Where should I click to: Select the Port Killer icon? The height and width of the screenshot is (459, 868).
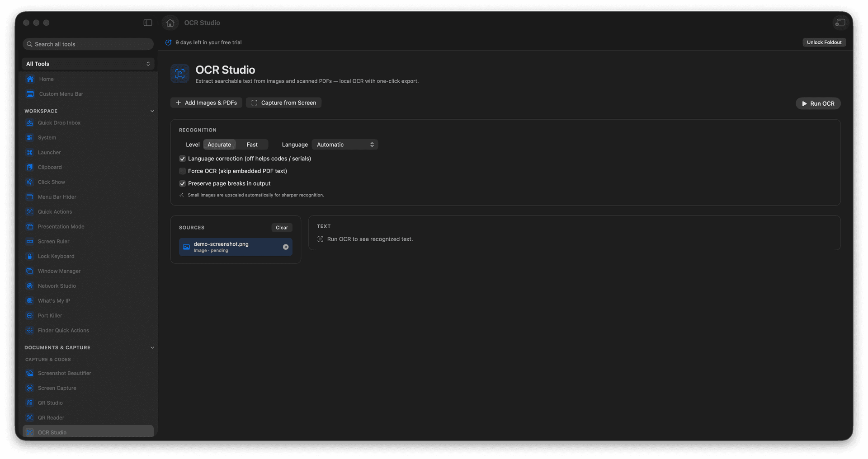point(30,316)
